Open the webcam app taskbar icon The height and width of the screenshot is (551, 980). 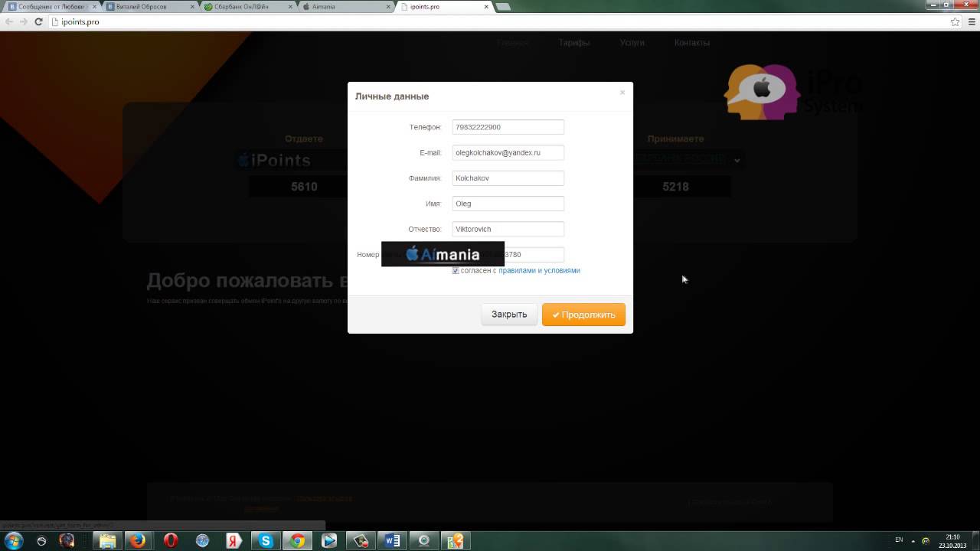(x=424, y=541)
